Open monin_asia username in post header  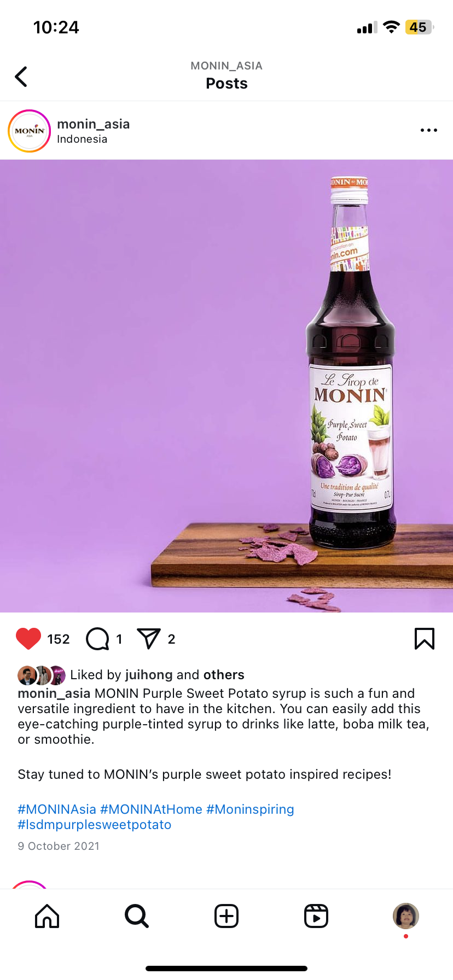94,124
